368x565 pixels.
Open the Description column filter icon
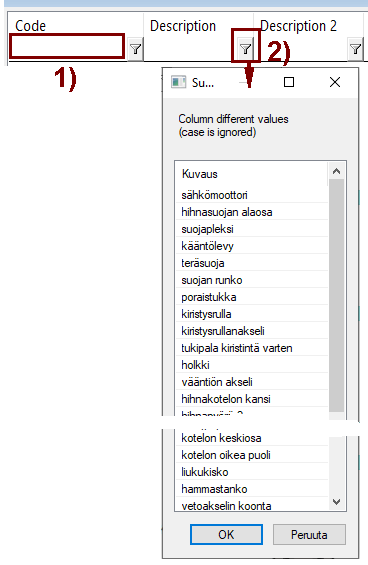(x=245, y=48)
